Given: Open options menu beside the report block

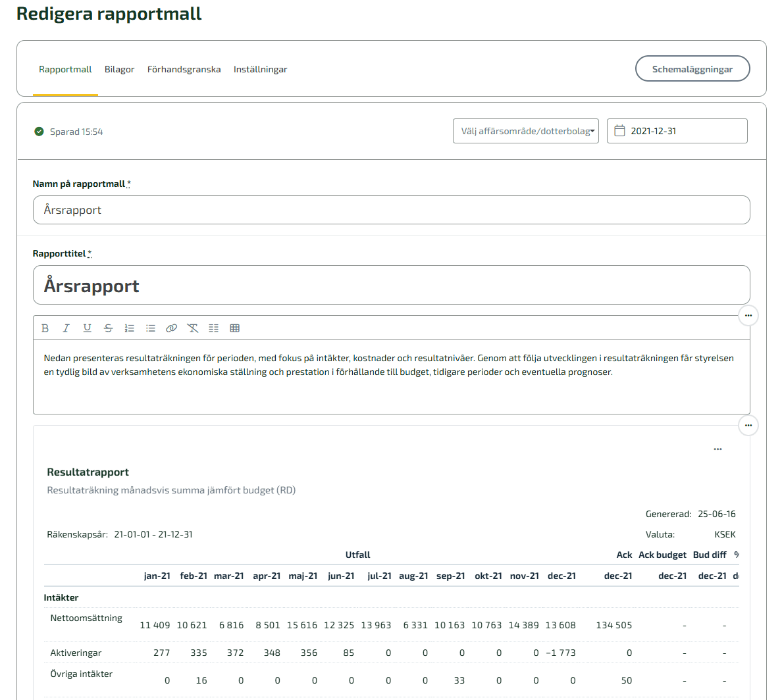Looking at the screenshot, I should [x=748, y=425].
